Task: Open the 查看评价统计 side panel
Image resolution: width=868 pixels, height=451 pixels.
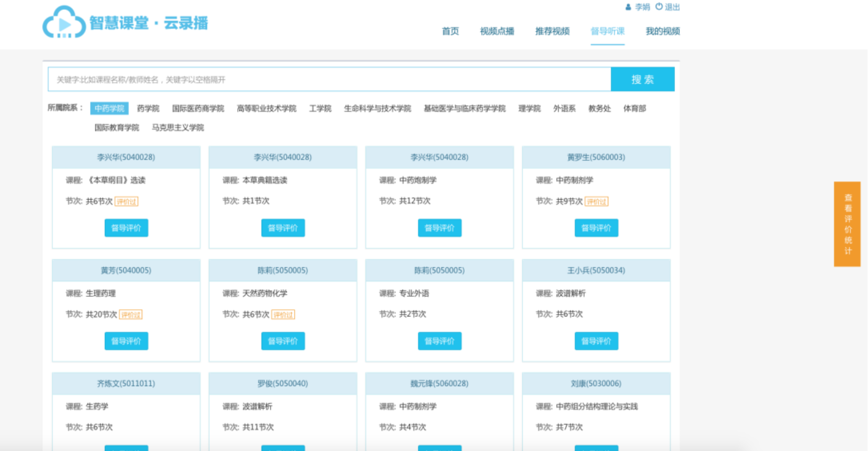Action: 847,224
